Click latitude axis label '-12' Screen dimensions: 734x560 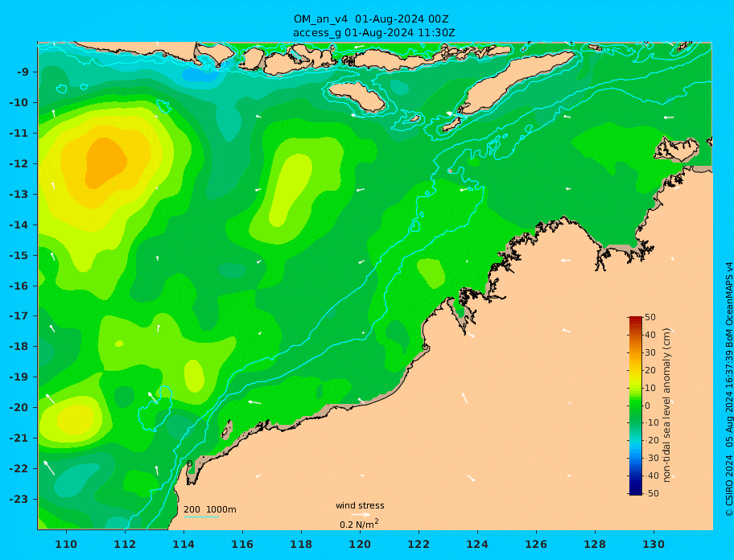coord(19,164)
